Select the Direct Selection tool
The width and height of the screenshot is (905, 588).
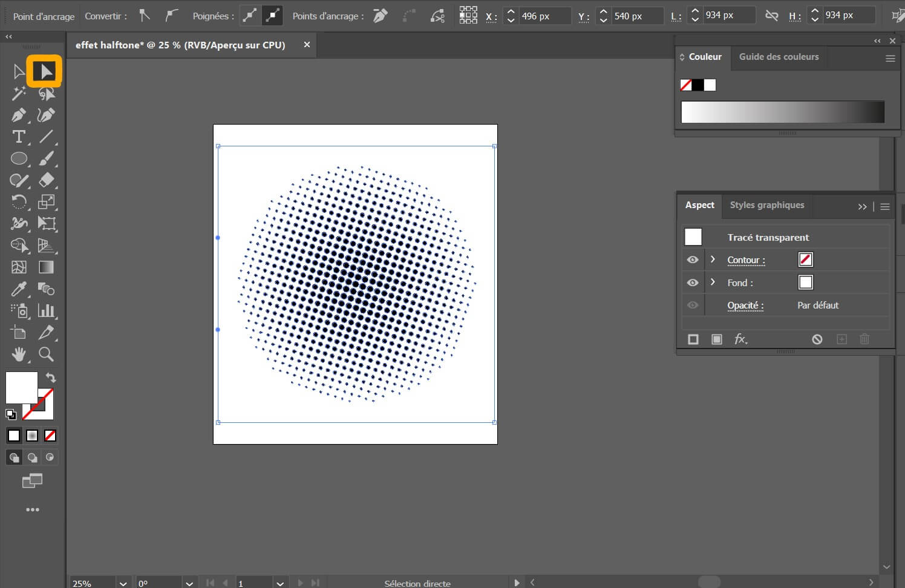[x=45, y=71]
